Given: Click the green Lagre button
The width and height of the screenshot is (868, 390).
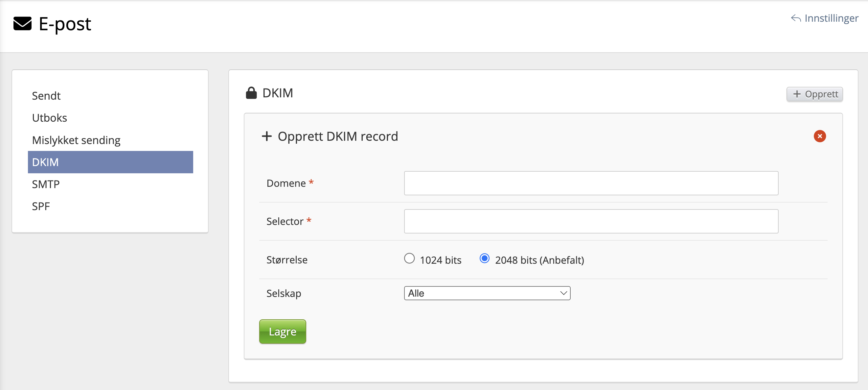Looking at the screenshot, I should [282, 332].
